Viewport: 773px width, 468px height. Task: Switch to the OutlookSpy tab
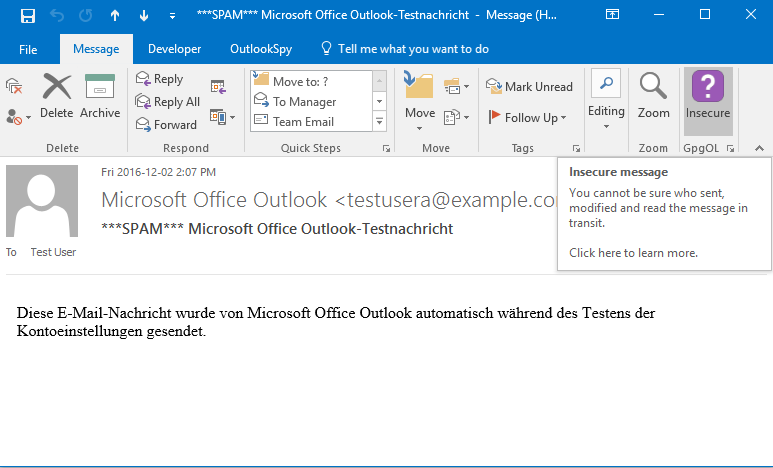click(x=260, y=49)
